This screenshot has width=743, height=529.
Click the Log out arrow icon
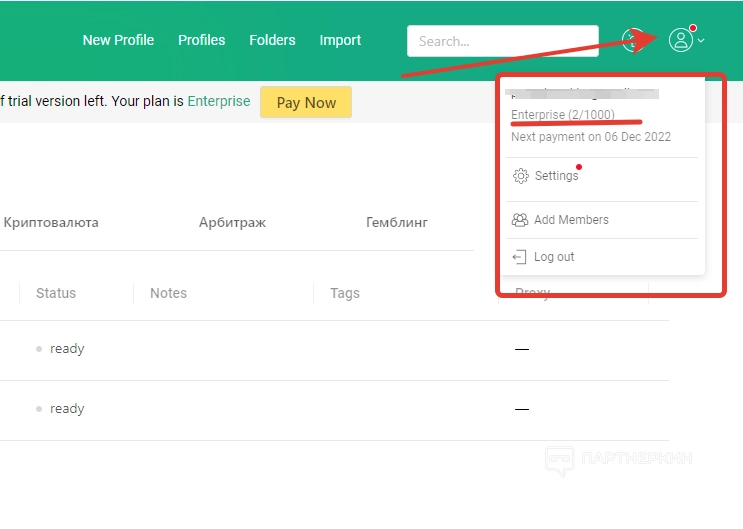(519, 257)
